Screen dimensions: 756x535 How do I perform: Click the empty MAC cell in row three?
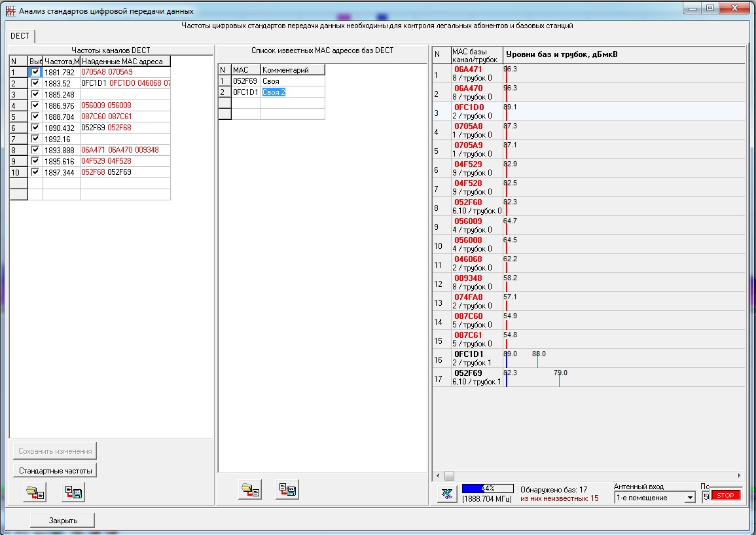246,103
